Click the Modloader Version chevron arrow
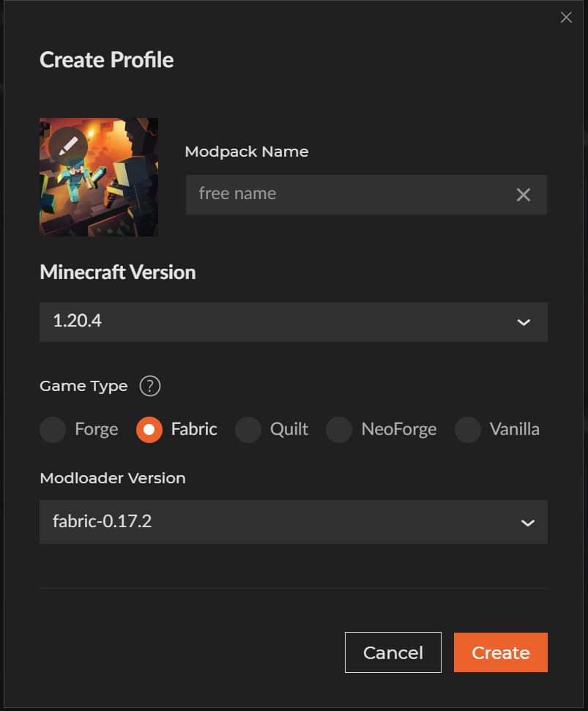Screen dimensions: 588x711 tap(528, 523)
